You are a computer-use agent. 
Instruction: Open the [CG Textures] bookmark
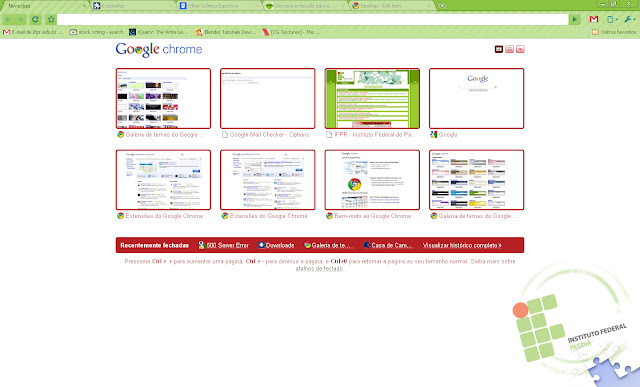(291, 32)
